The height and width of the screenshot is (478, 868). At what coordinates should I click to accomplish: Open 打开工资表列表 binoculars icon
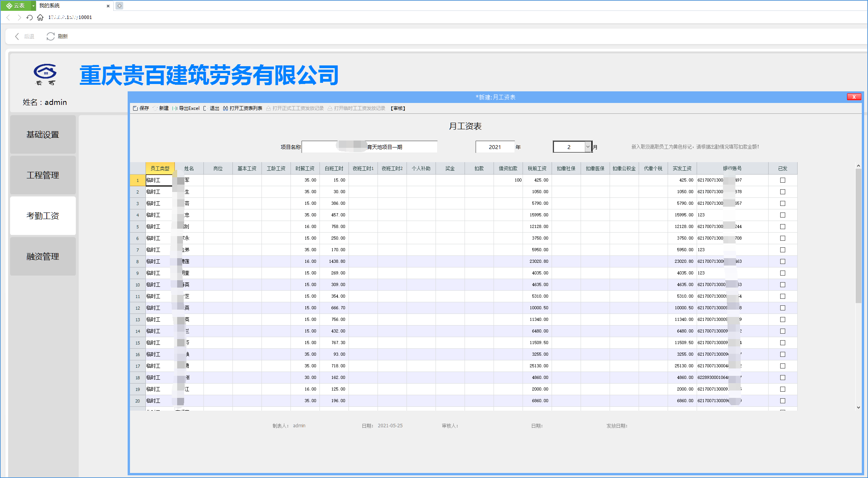tap(226, 108)
